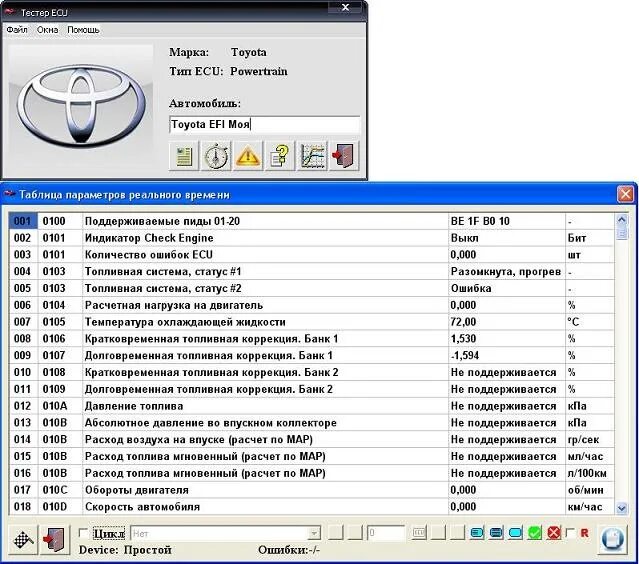This screenshot has height=564, width=639.
Task: Tick the Цикл checkbox
Action: click(83, 533)
